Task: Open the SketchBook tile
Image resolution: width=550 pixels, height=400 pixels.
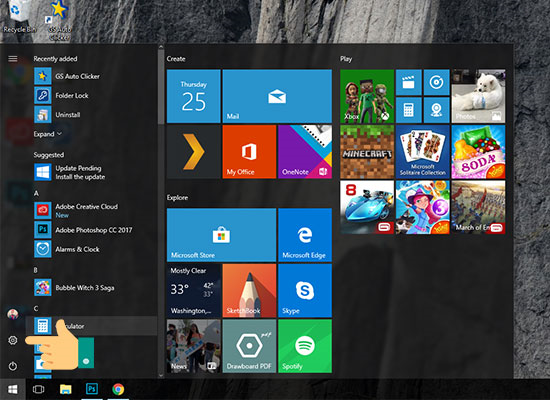Action: tap(249, 291)
